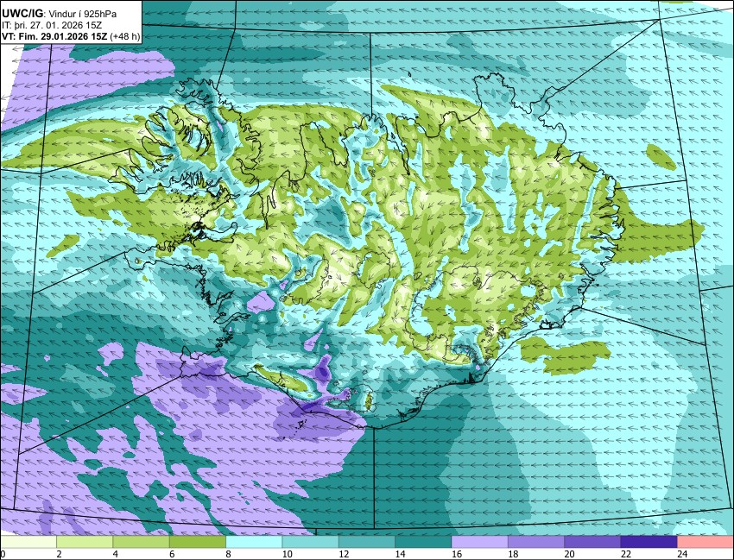Click the 14–16 m/s dark teal swatch
The image size is (734, 560).
point(423,542)
